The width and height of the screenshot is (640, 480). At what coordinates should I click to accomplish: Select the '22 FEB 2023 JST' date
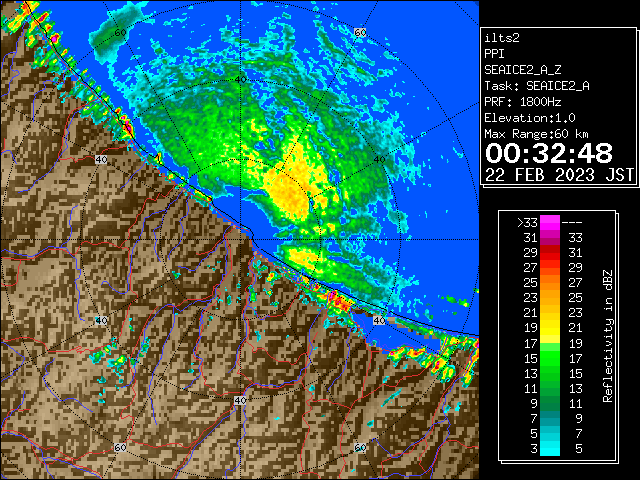tap(560, 175)
